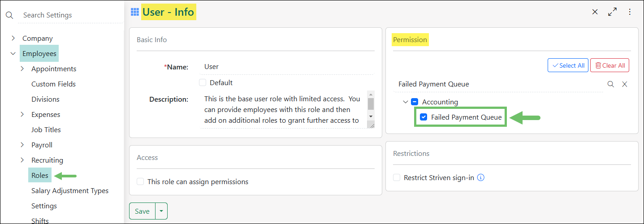Click Select All permissions button

[x=568, y=65]
